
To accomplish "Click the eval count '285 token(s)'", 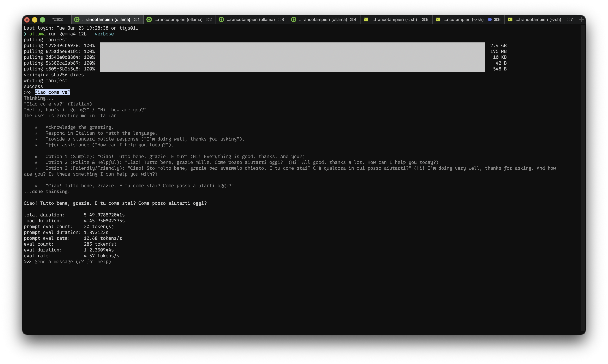I will point(100,244).
